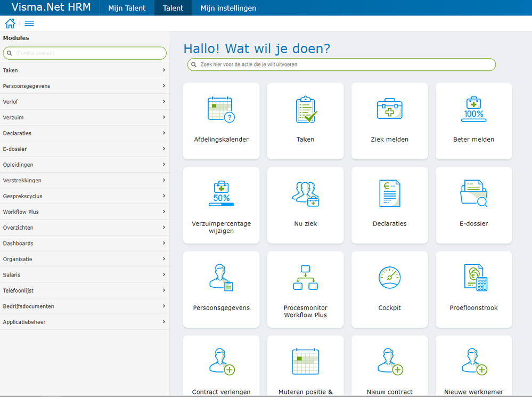
Task: Open the home icon
Action: pos(10,23)
